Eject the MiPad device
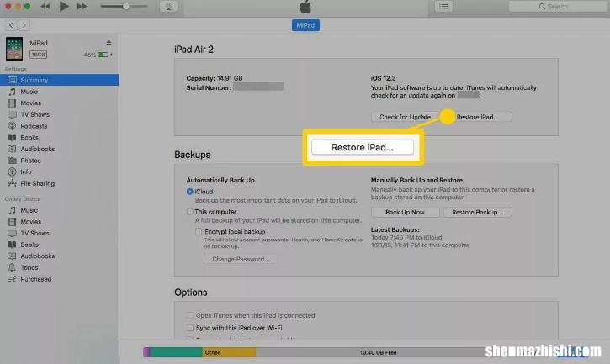The image size is (610, 364). (109, 42)
